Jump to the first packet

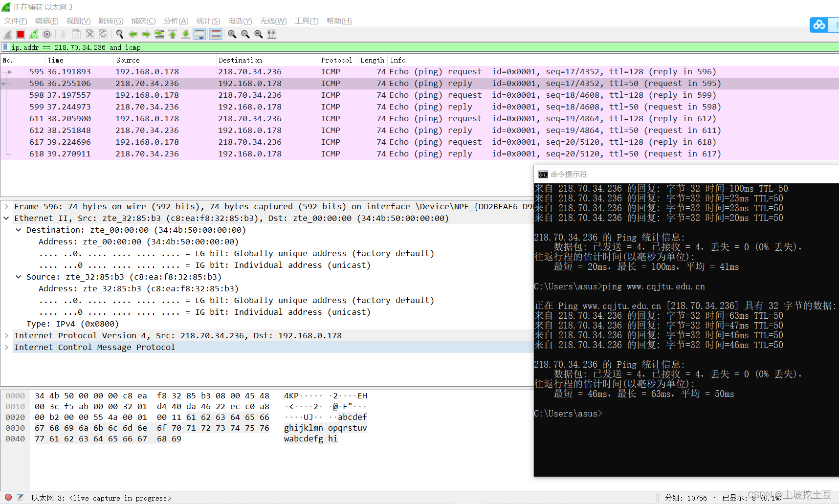pyautogui.click(x=173, y=34)
